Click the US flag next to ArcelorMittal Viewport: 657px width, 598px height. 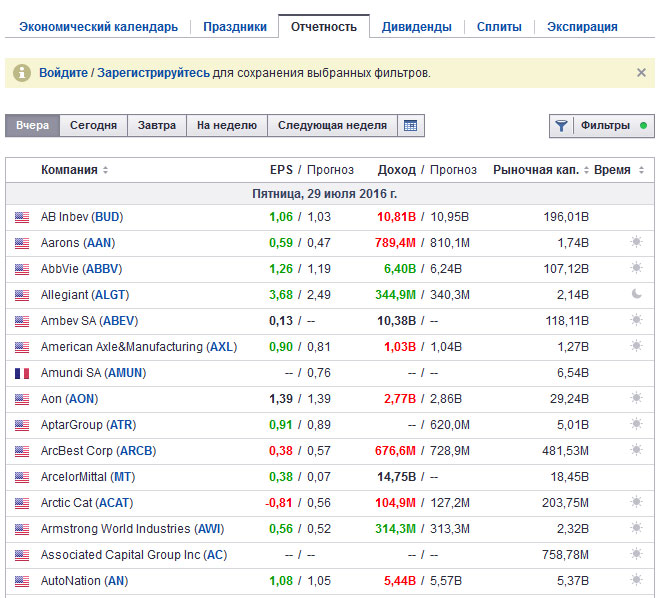[22, 477]
